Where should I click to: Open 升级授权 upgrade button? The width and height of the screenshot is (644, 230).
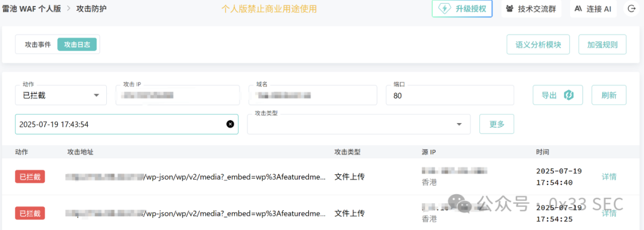click(462, 8)
